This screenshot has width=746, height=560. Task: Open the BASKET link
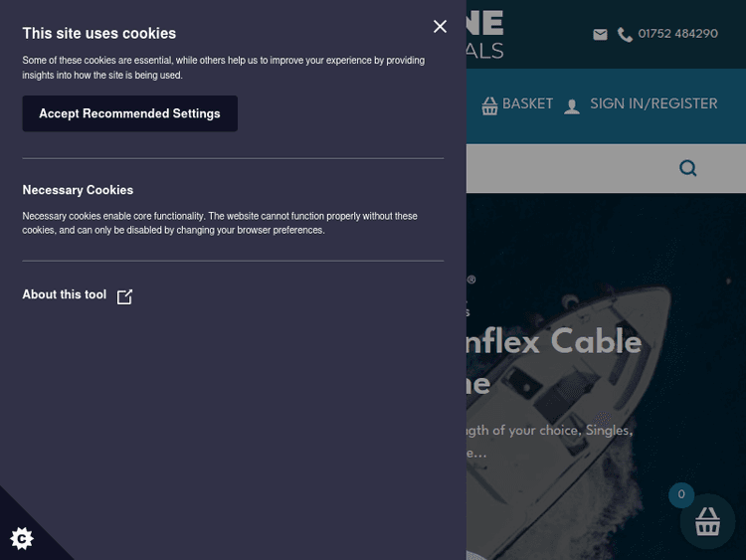point(527,103)
